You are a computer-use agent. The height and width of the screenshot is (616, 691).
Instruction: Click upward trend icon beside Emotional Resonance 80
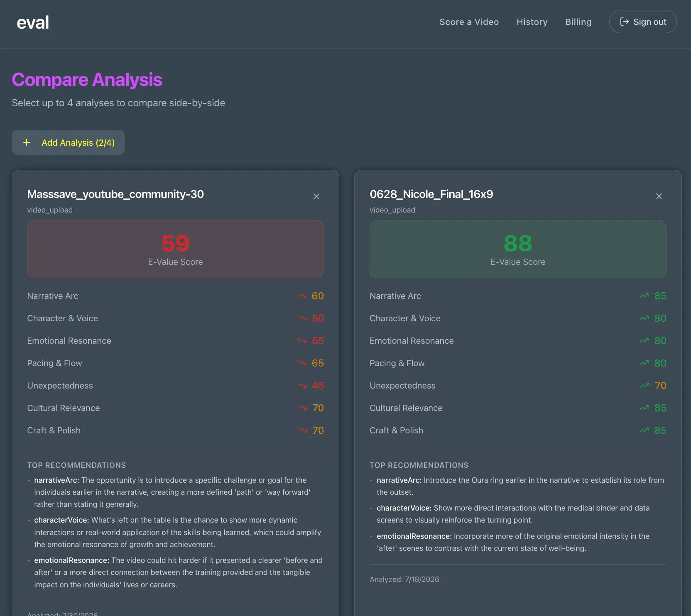pos(644,341)
